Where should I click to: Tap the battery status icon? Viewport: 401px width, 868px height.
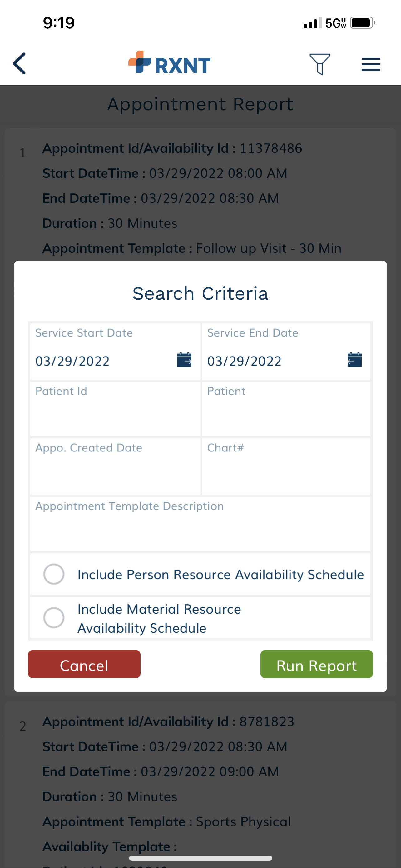[363, 23]
